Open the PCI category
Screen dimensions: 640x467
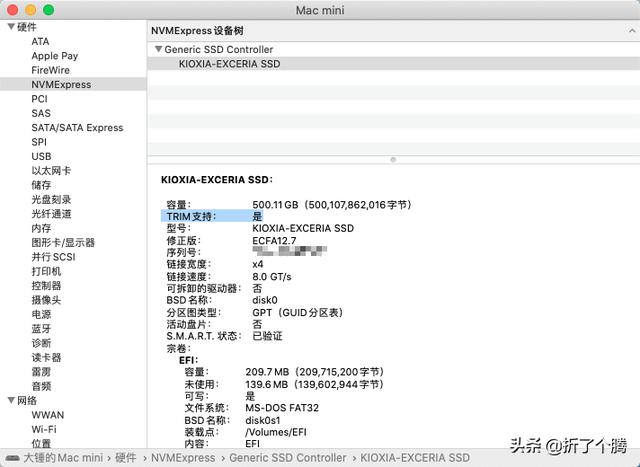click(x=40, y=99)
